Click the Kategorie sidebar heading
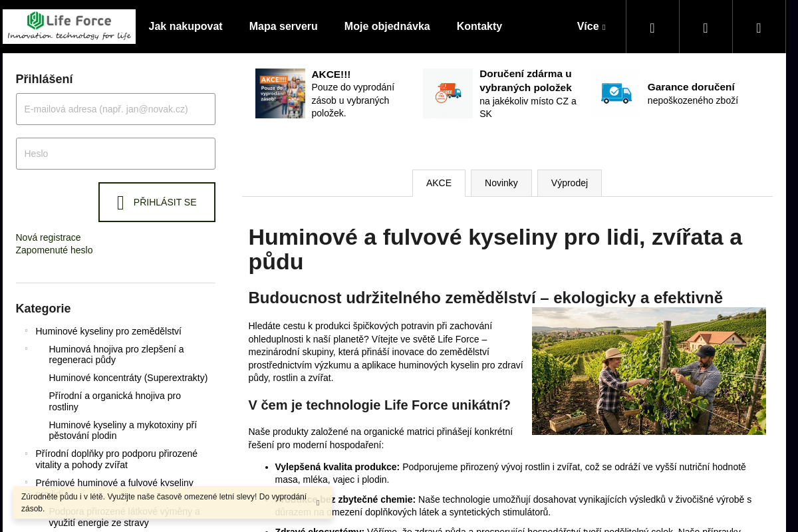Image resolution: width=798 pixels, height=532 pixels. pyautogui.click(x=43, y=309)
